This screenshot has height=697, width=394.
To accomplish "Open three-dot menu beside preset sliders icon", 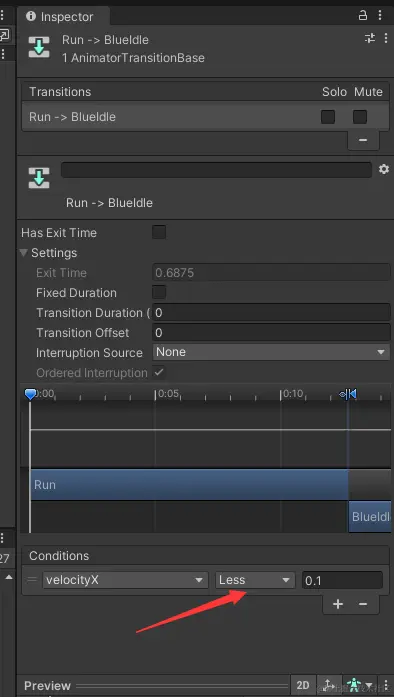I will (386, 38).
